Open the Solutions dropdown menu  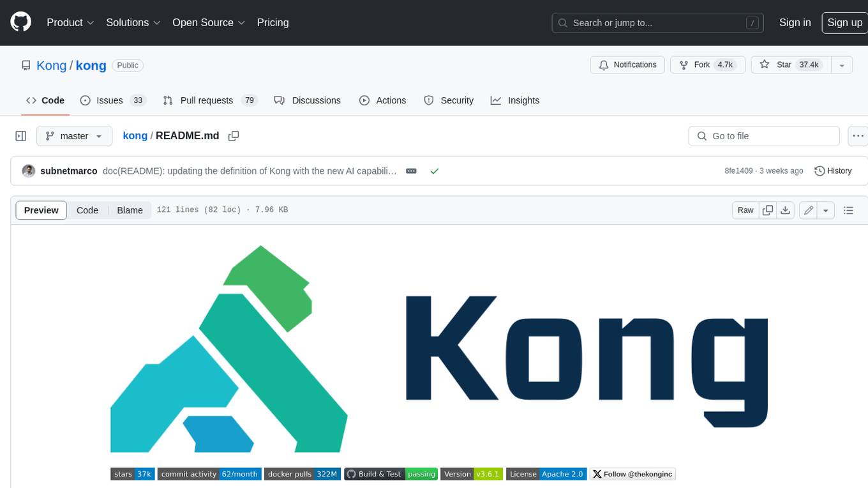click(x=133, y=22)
